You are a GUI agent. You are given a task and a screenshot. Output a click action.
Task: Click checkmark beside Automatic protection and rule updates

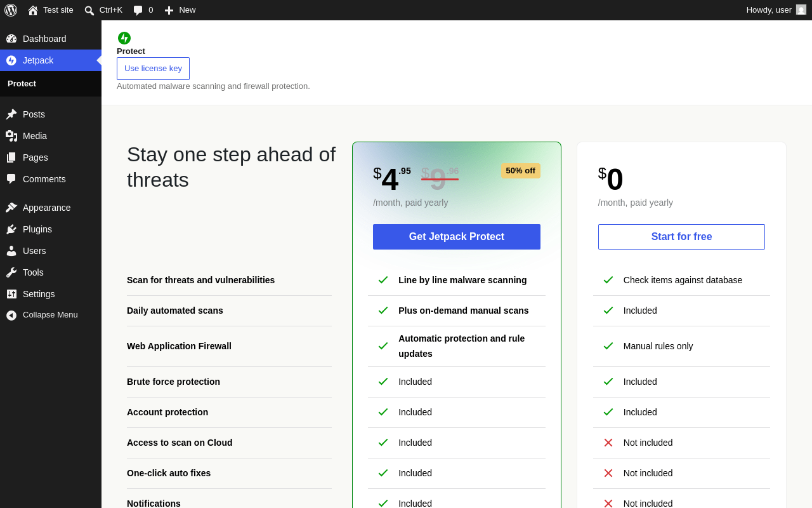pos(383,346)
